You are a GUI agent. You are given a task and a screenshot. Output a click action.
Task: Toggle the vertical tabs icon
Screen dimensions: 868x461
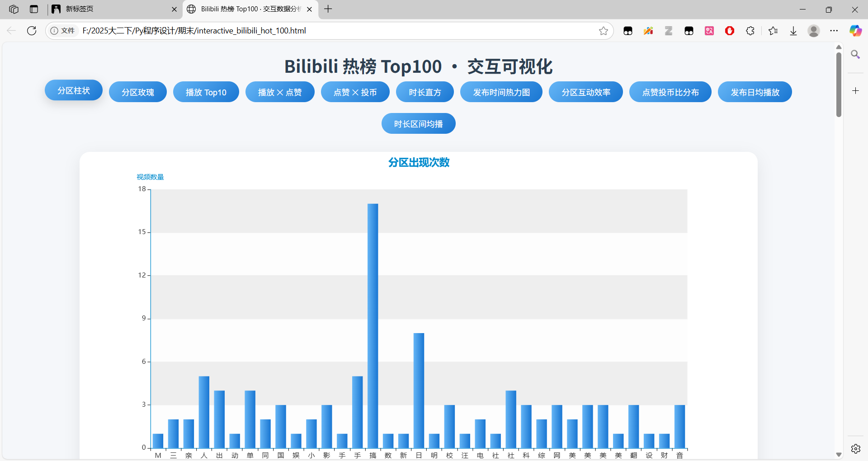click(34, 9)
